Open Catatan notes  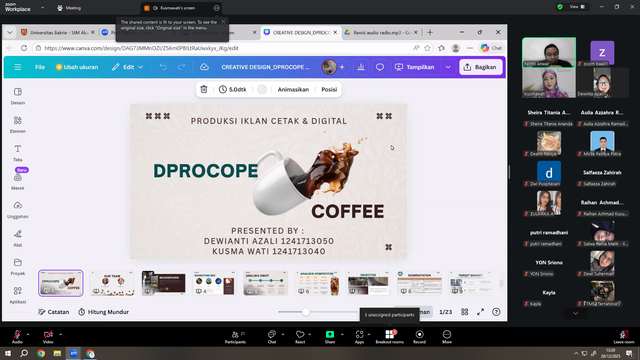(53, 312)
